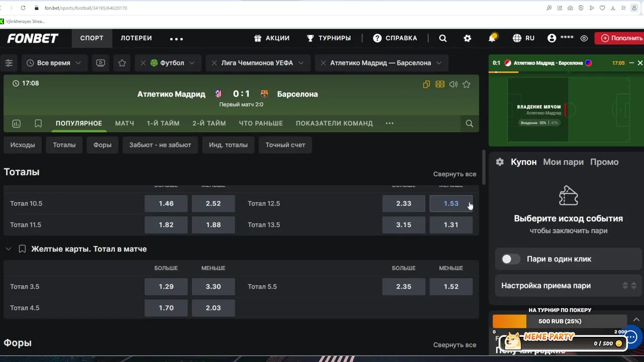Open СПРАВКА help

click(x=395, y=38)
